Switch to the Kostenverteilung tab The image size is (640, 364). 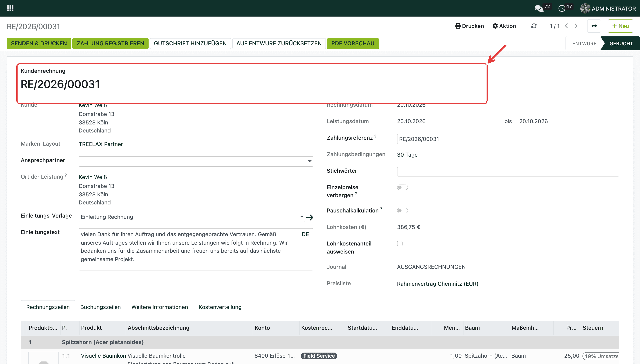pos(220,307)
